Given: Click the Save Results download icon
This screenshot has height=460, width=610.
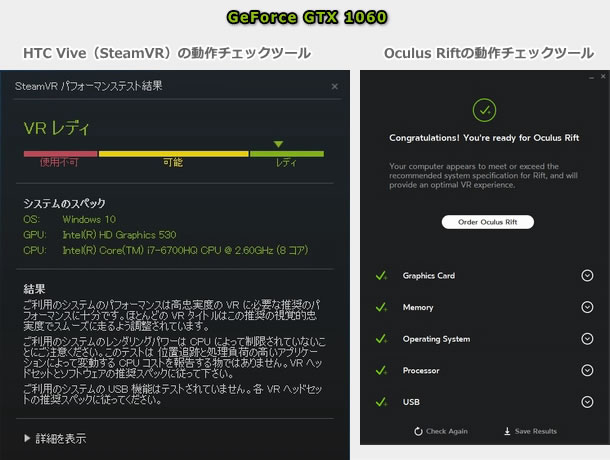Looking at the screenshot, I should [507, 431].
